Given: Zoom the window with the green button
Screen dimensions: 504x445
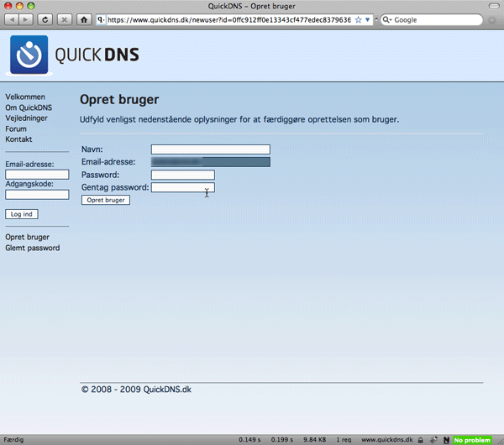Looking at the screenshot, I should coord(31,6).
